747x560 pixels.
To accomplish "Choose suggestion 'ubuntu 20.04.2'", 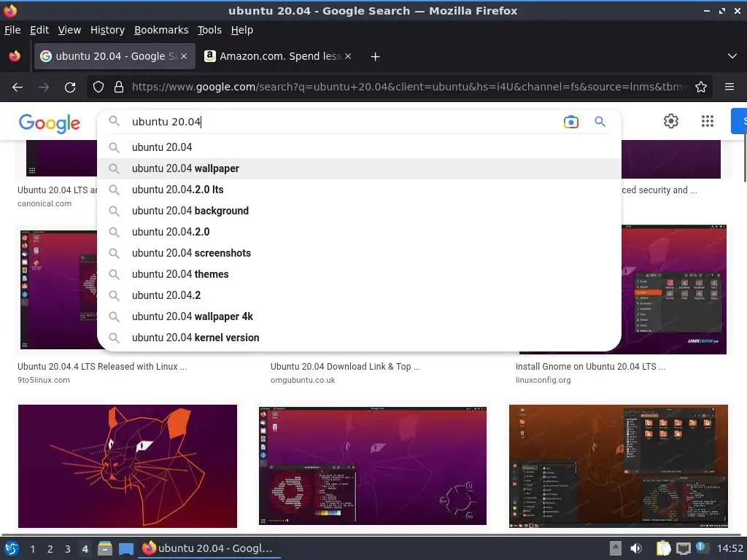I will tap(359, 295).
